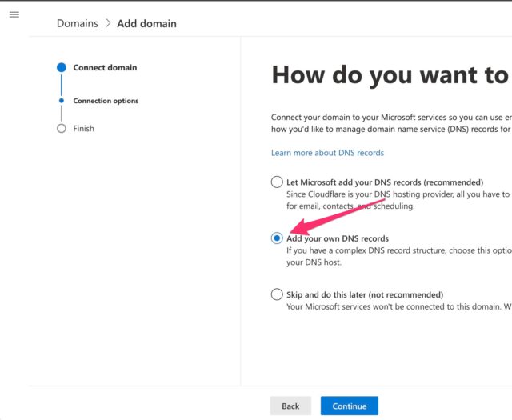Click Add domain breadcrumb title

coord(146,23)
